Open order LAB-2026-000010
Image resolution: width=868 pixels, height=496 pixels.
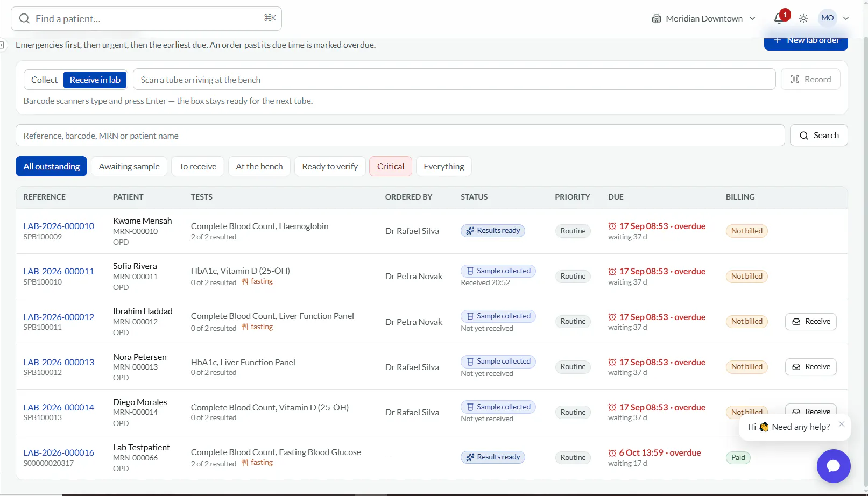[x=59, y=226]
